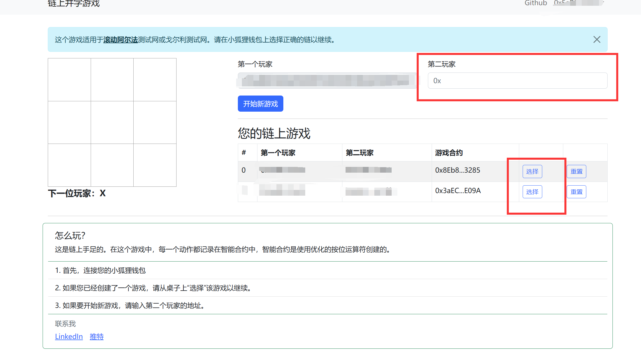The width and height of the screenshot is (641, 364).
Task: Open the LinkedIn contact link
Action: 69,336
